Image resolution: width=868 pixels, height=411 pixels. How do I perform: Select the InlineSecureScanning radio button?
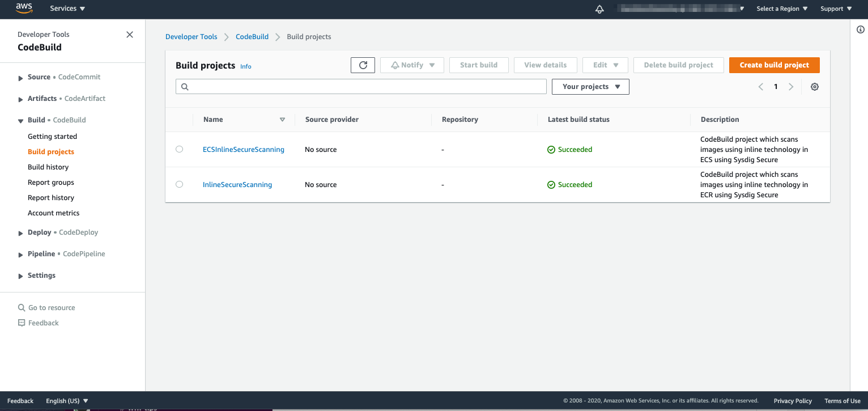[179, 184]
